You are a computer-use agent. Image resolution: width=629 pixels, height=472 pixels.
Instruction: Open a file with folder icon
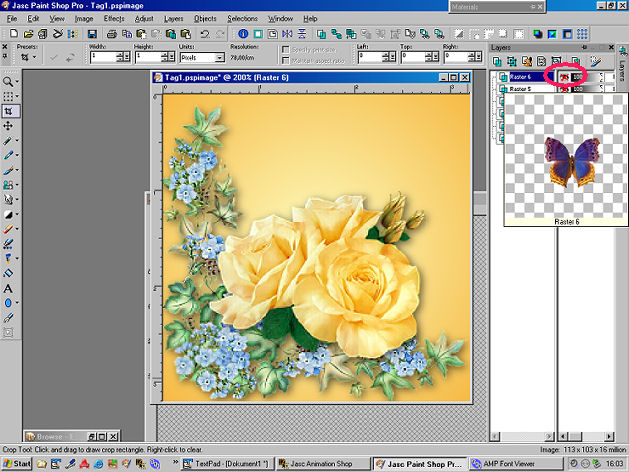pos(28,34)
